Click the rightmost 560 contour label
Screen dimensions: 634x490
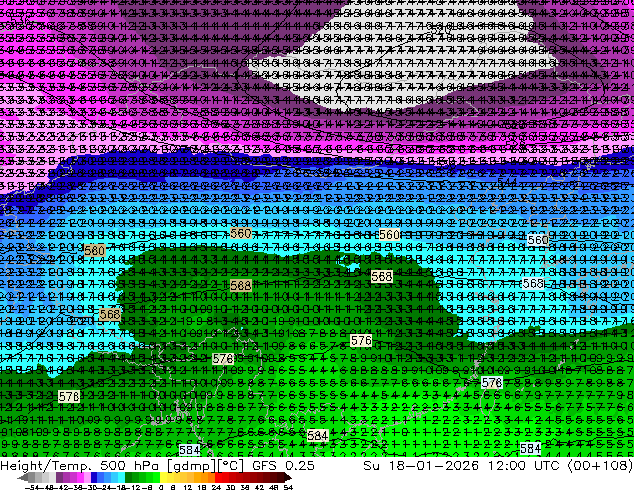click(x=538, y=240)
